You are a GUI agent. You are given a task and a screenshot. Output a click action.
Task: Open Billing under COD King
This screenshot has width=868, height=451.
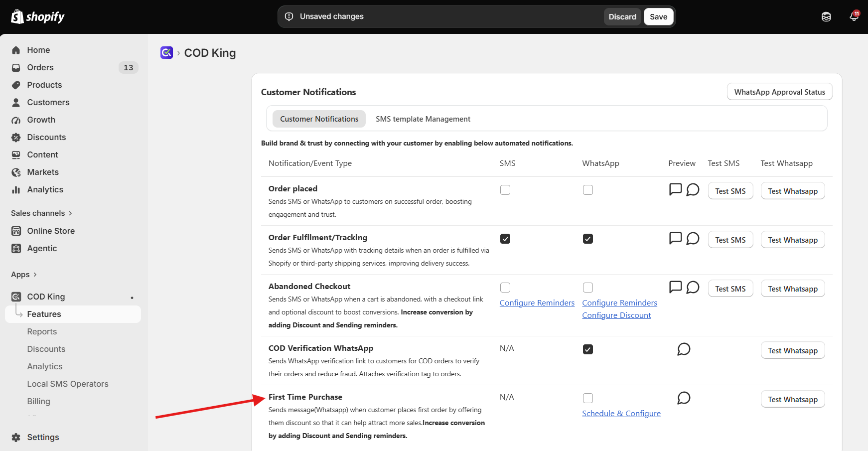[39, 401]
